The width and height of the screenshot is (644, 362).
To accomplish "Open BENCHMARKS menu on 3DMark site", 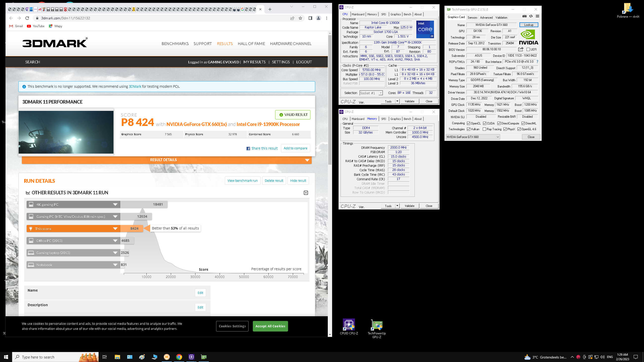I will point(175,44).
